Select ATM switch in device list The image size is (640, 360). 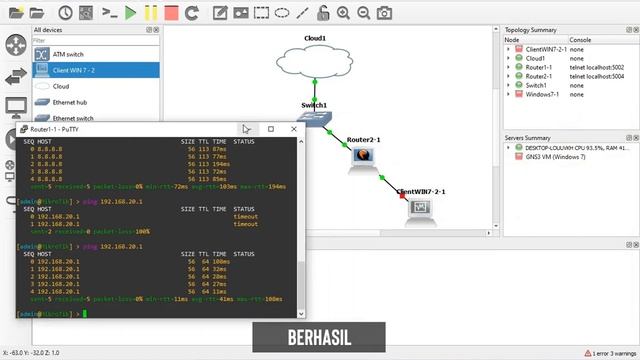[96, 54]
